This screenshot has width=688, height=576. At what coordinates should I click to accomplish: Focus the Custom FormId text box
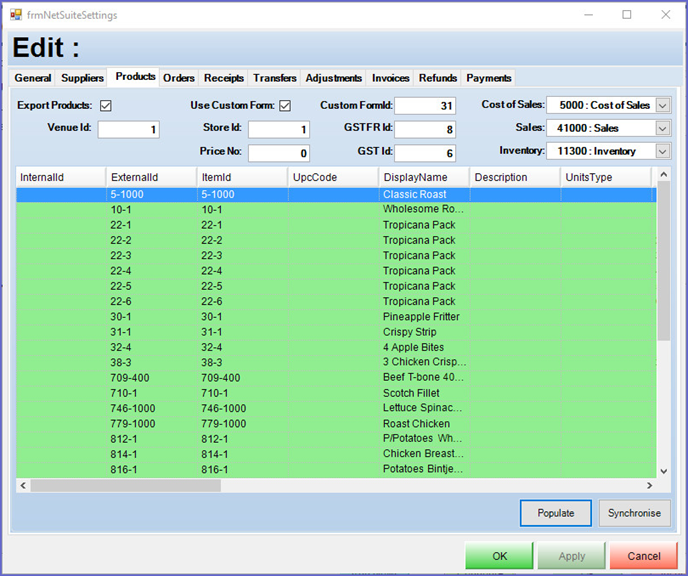tap(426, 106)
